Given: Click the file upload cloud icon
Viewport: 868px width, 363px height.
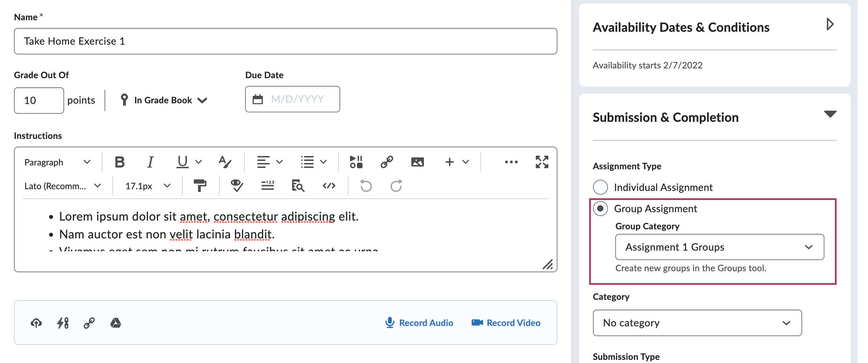Looking at the screenshot, I should (36, 323).
